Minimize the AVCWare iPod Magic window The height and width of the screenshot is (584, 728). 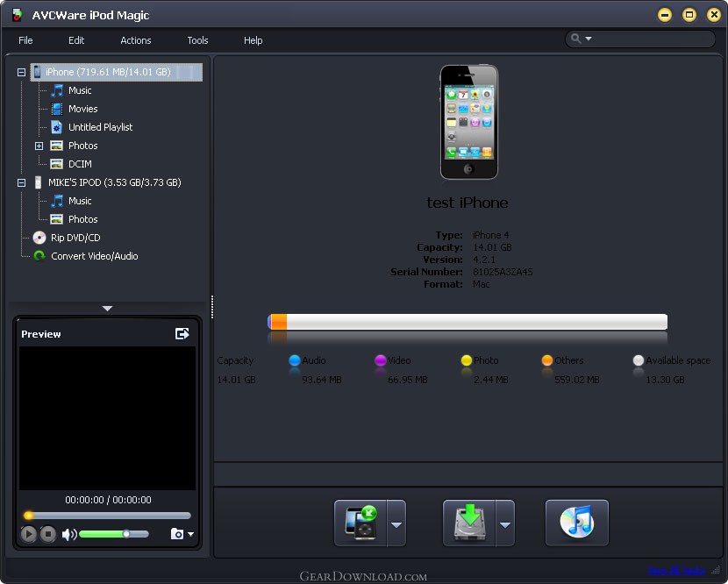pyautogui.click(x=665, y=15)
